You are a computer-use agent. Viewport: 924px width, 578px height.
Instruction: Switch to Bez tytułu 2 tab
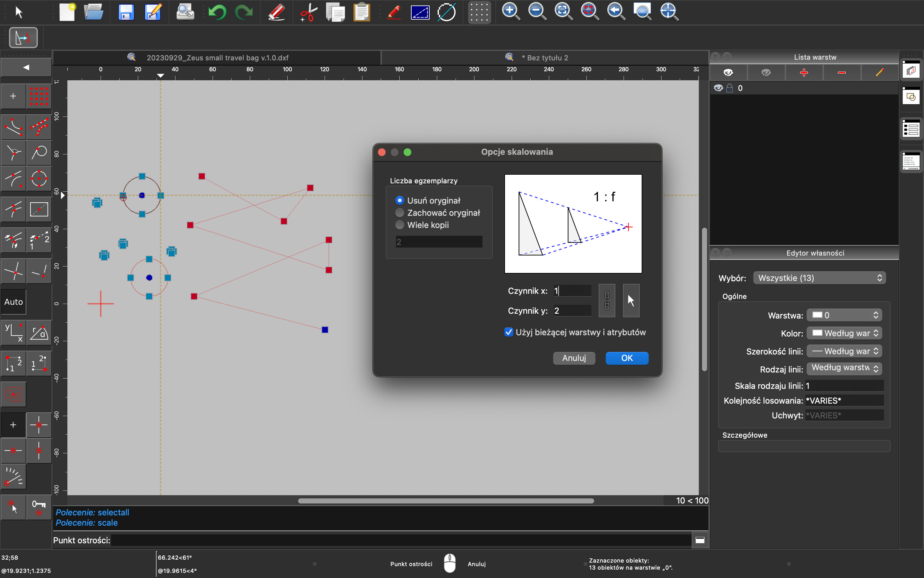pos(544,58)
